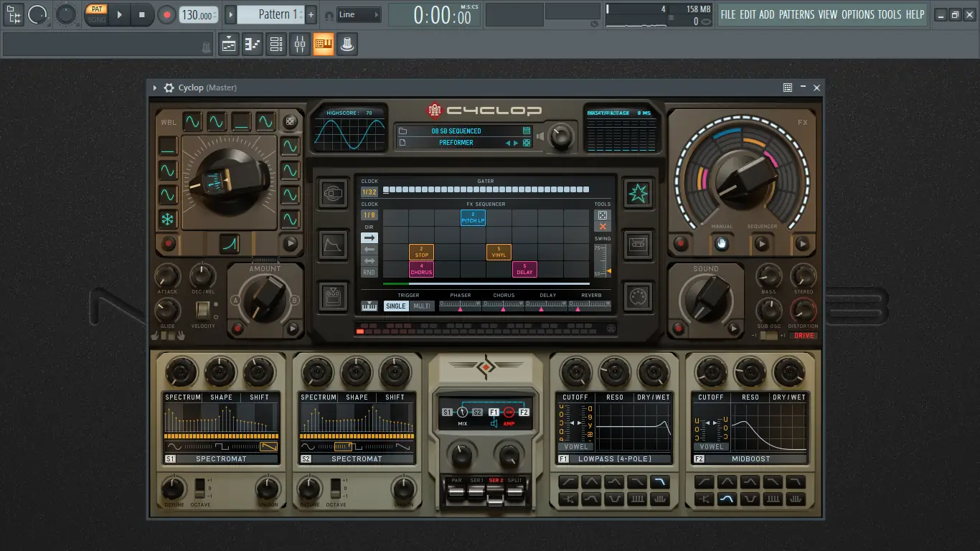The width and height of the screenshot is (980, 551).
Task: Open the plugin picker knob icon
Action: [347, 44]
